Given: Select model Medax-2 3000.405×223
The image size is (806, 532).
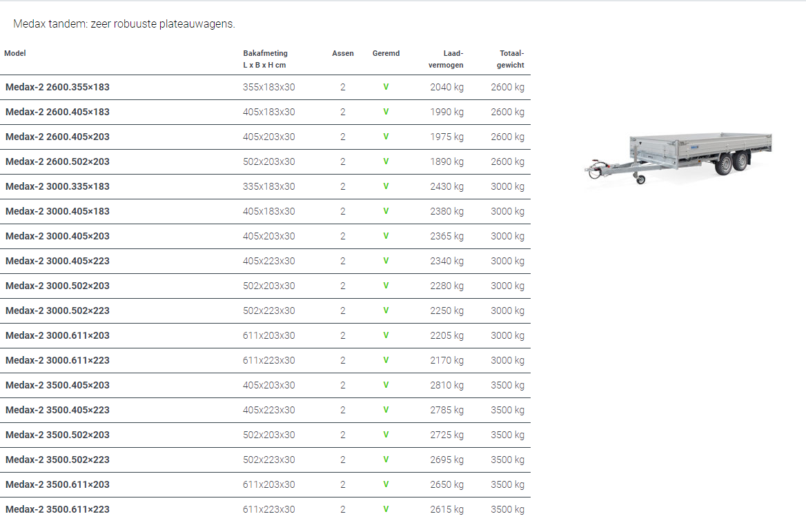Looking at the screenshot, I should coord(57,261).
